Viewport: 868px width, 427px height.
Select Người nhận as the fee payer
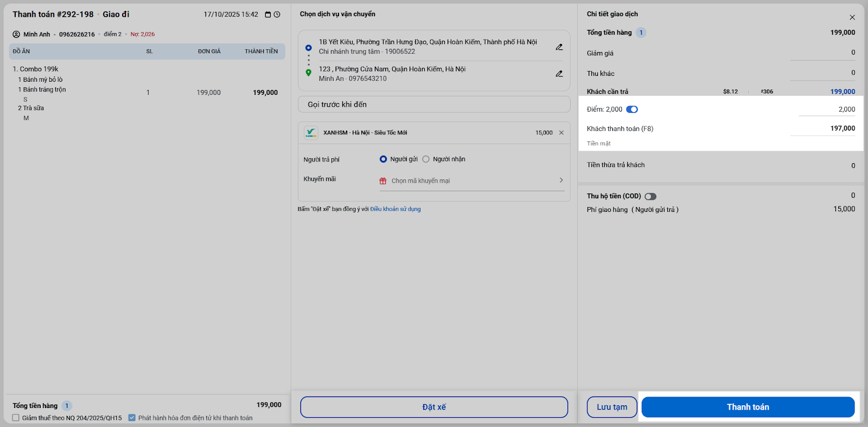426,159
